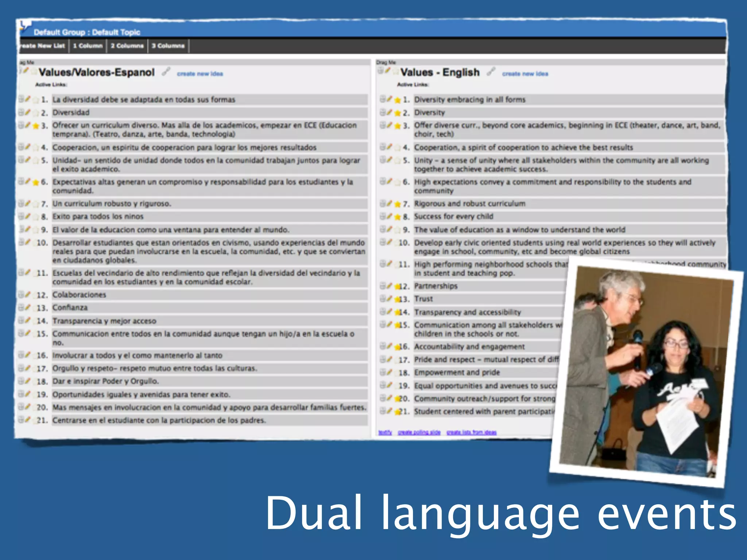Select 'High expectations convey a commitment' text
Screen dimensions: 747x560
553,186
